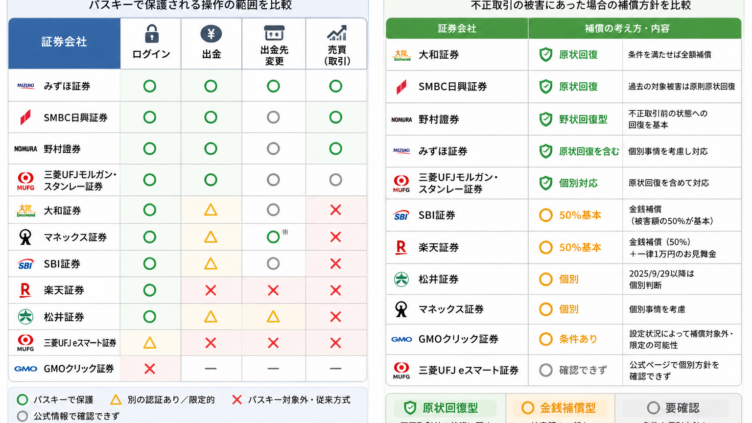Click the GMO logo in the compensation table
Image resolution: width=752 pixels, height=423 pixels.
tap(401, 339)
